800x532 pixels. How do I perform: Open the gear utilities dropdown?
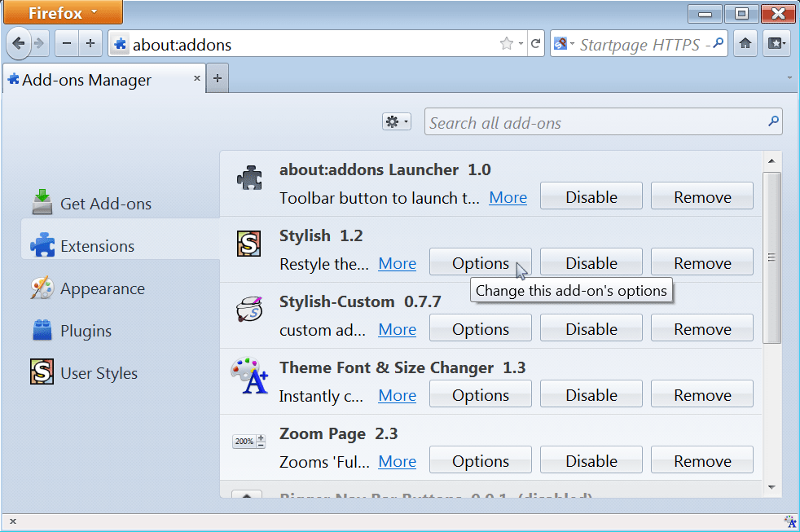396,120
